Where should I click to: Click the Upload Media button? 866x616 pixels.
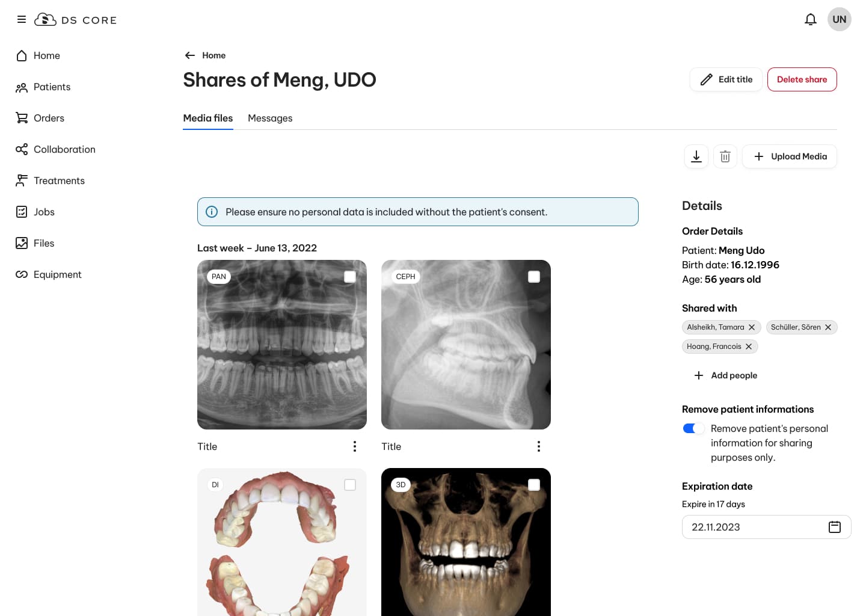coord(790,156)
